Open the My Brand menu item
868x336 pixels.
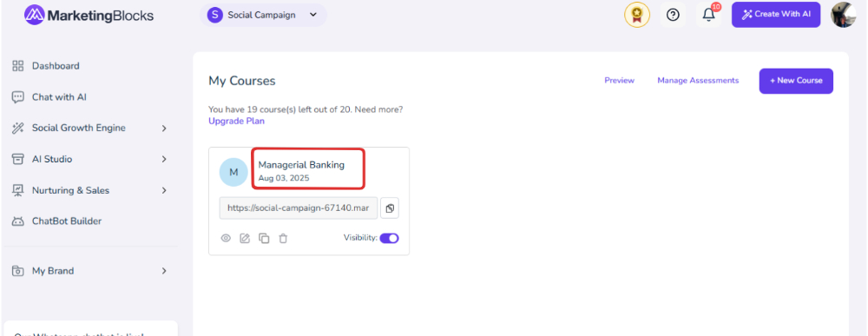pyautogui.click(x=53, y=271)
